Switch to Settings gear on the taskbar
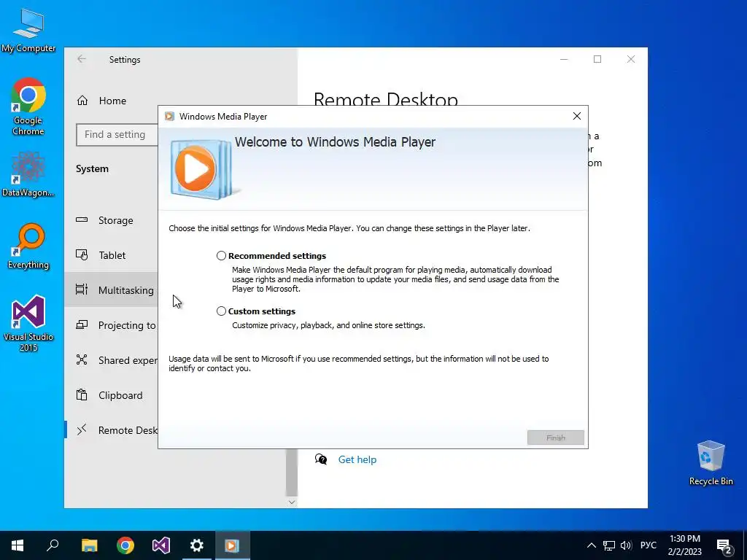This screenshot has height=560, width=747. coord(197,545)
